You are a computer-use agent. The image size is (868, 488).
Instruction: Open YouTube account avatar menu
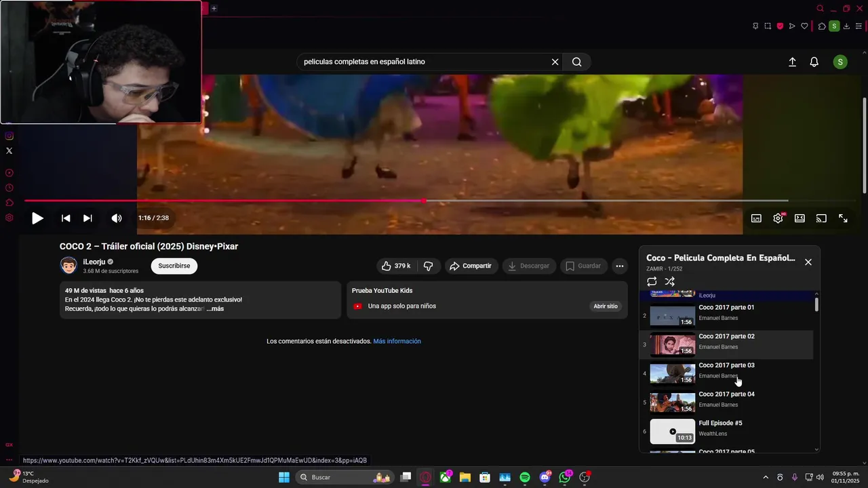point(840,62)
